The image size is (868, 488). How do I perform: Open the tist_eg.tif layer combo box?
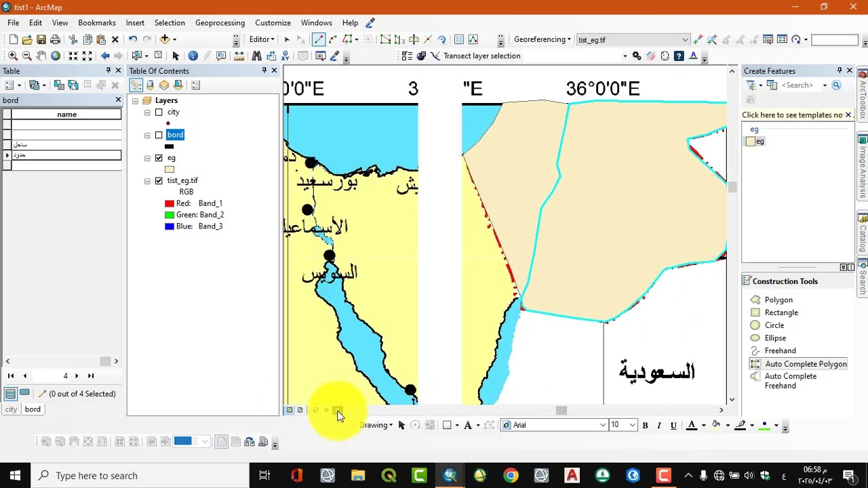click(x=633, y=40)
